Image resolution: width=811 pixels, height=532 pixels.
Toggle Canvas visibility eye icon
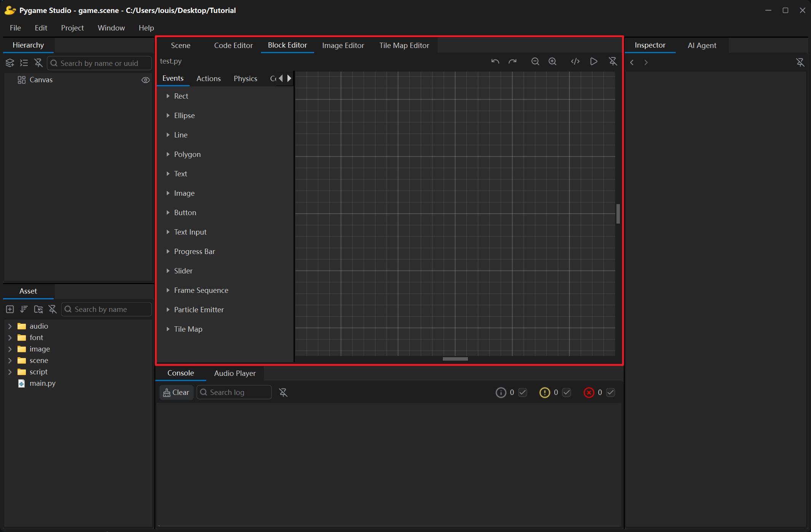click(145, 80)
